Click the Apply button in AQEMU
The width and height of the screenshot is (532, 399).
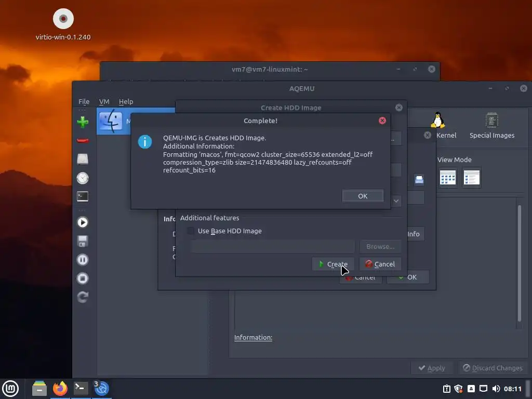[x=432, y=368]
